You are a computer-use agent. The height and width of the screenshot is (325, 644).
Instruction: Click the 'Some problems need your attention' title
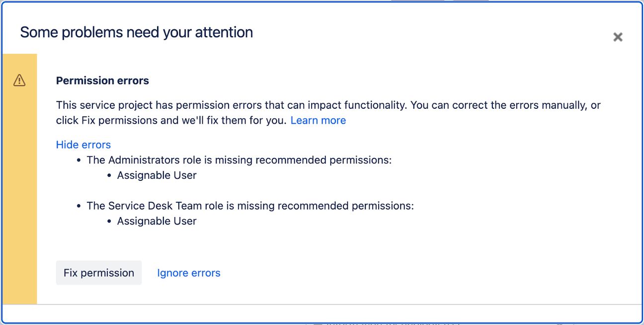click(136, 32)
